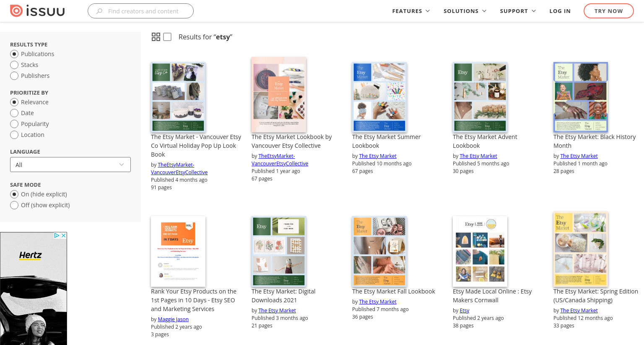Open The Etsy Market author link under Fall Lookbook

tap(378, 301)
